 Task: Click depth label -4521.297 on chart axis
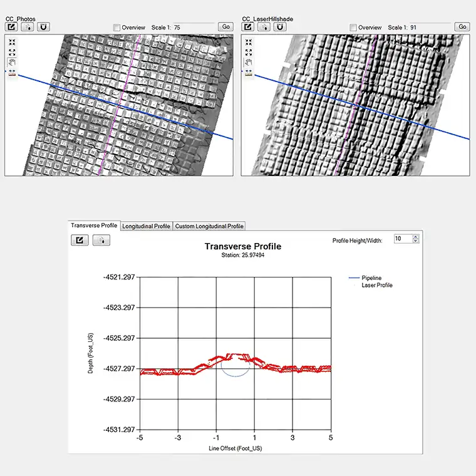pos(119,277)
